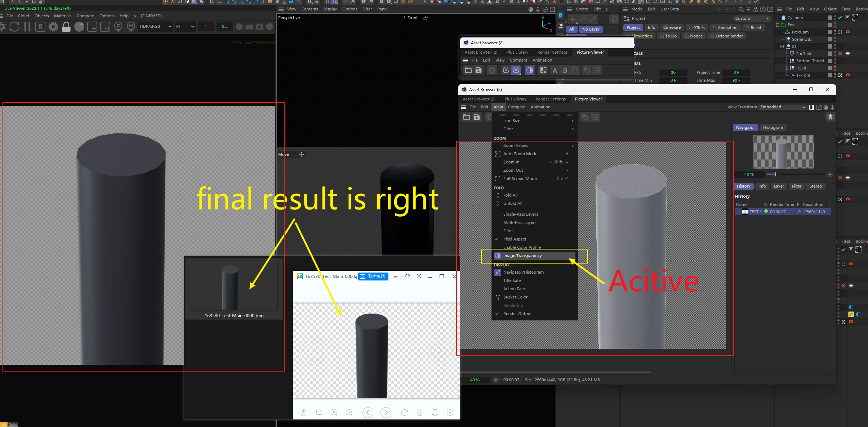This screenshot has height=427, width=868.
Task: Toggle Image Transparency in View menu
Action: [x=522, y=256]
